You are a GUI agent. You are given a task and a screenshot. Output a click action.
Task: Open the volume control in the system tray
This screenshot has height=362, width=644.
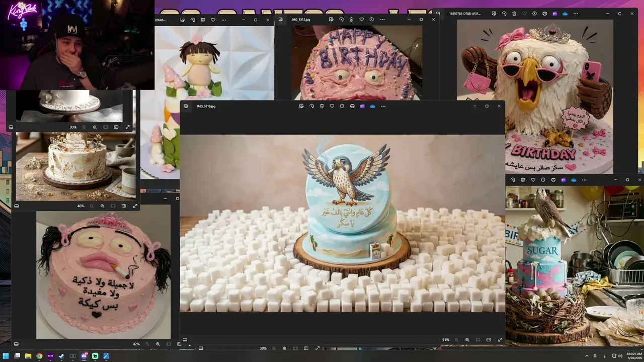[620, 356]
